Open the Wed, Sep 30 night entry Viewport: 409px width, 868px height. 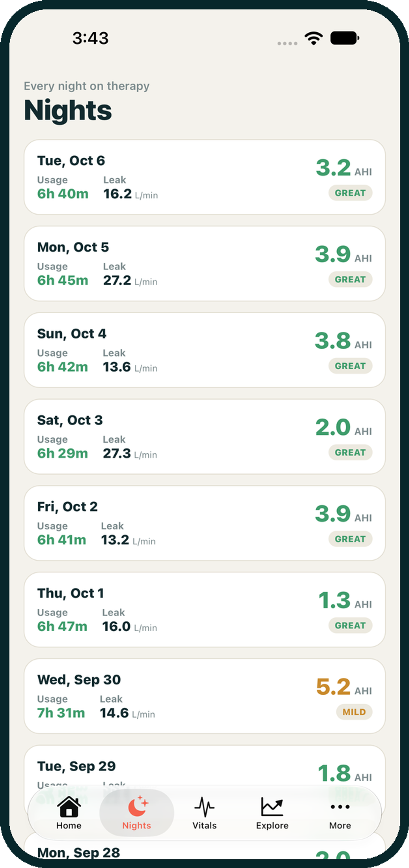pos(204,696)
